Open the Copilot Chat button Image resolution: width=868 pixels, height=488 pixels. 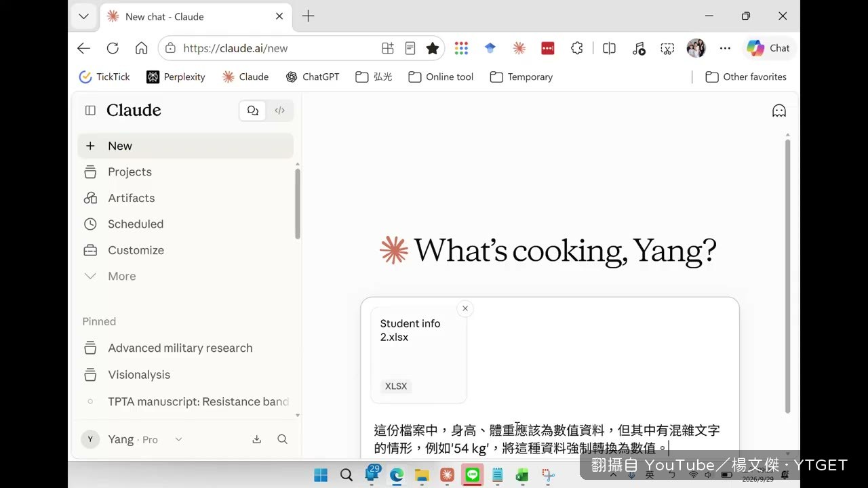click(x=768, y=48)
